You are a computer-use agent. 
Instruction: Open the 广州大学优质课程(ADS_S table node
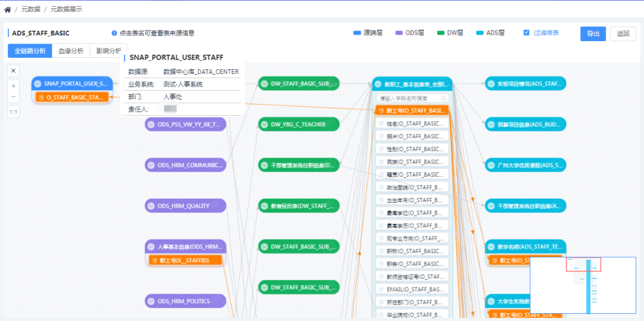tap(526, 165)
